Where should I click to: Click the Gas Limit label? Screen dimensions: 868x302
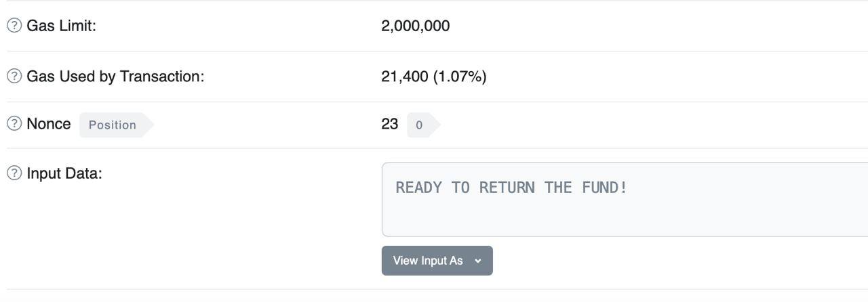pyautogui.click(x=61, y=26)
